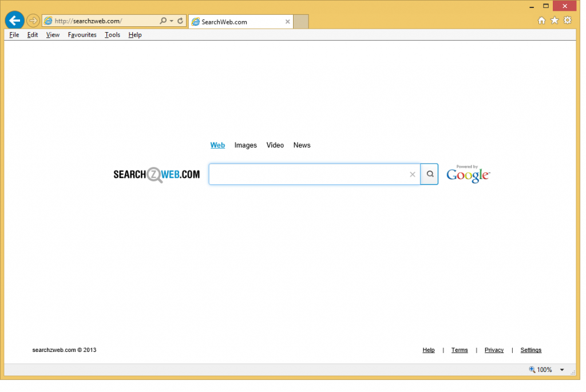The width and height of the screenshot is (586, 392).
Task: Open the footer Settings link
Action: (531, 350)
